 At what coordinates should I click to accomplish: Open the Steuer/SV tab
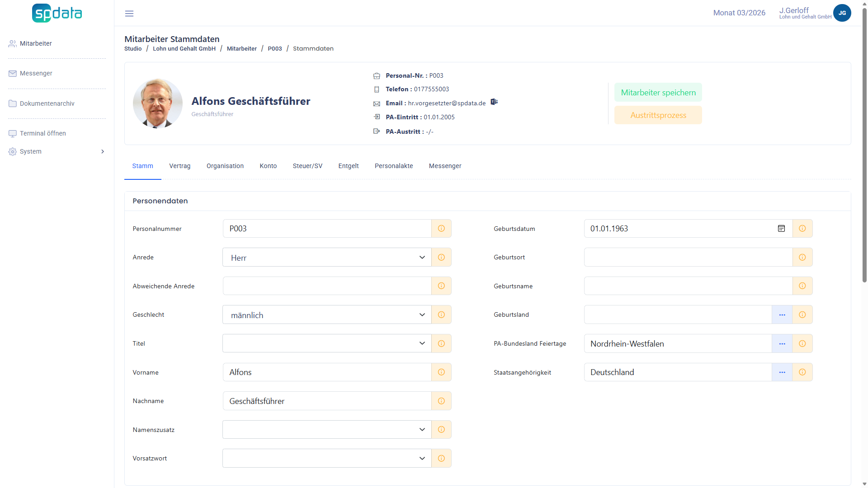pos(307,166)
